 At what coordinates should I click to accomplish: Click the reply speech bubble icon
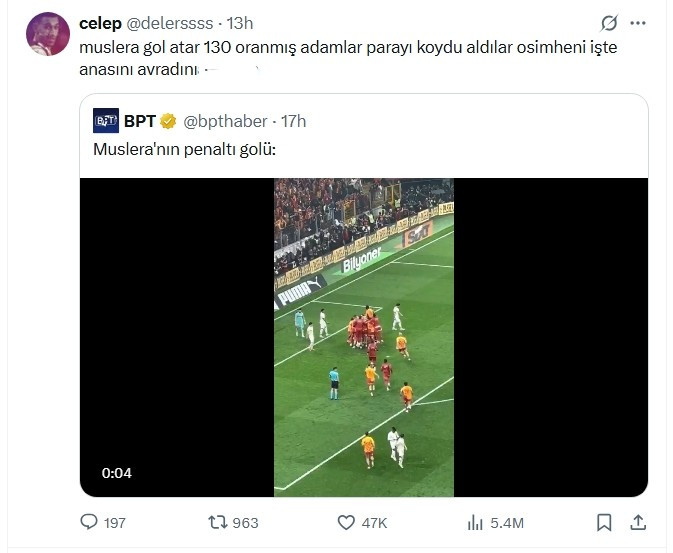pos(89,522)
